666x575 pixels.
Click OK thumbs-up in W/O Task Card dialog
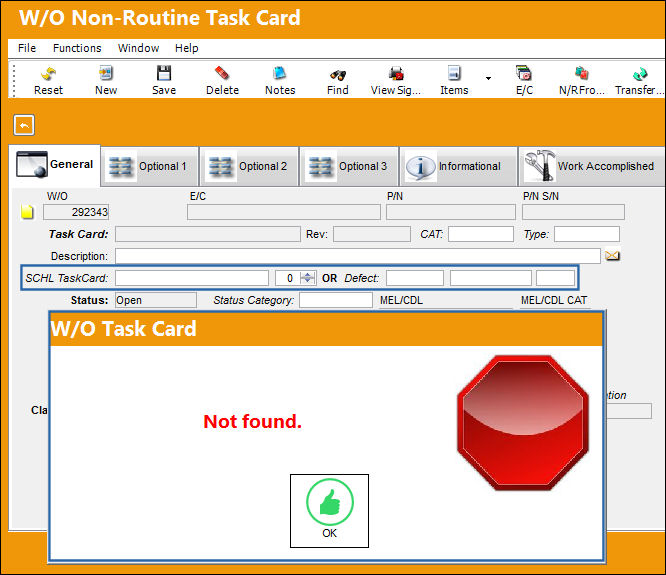[x=330, y=511]
